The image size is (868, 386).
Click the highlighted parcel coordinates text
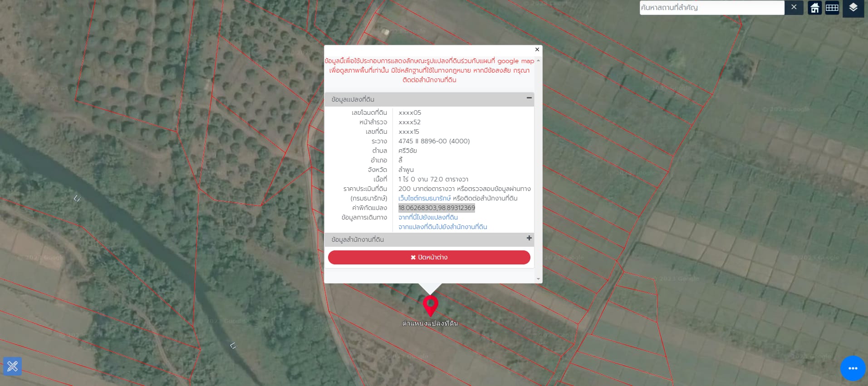pyautogui.click(x=436, y=208)
